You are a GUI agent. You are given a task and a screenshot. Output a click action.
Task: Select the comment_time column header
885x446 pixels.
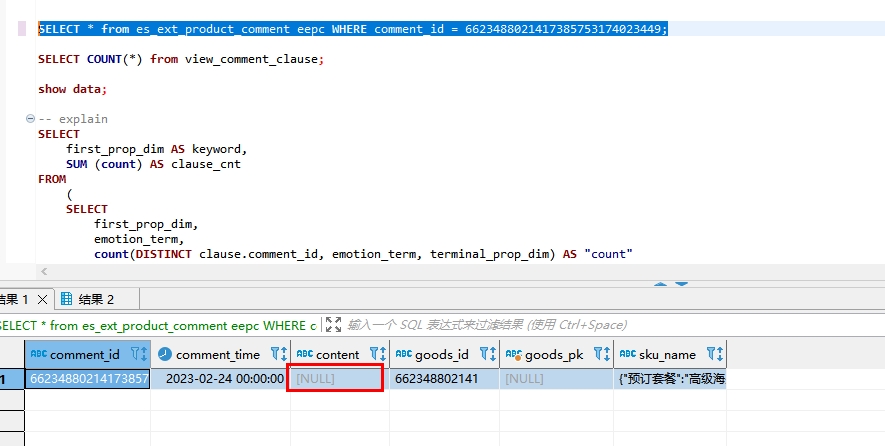coord(221,354)
